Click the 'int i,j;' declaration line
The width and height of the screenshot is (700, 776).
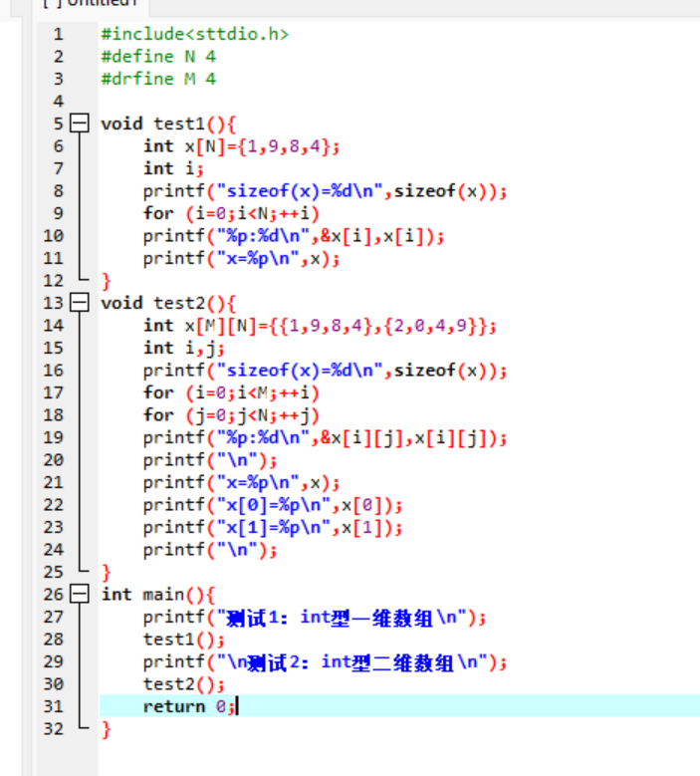[183, 348]
